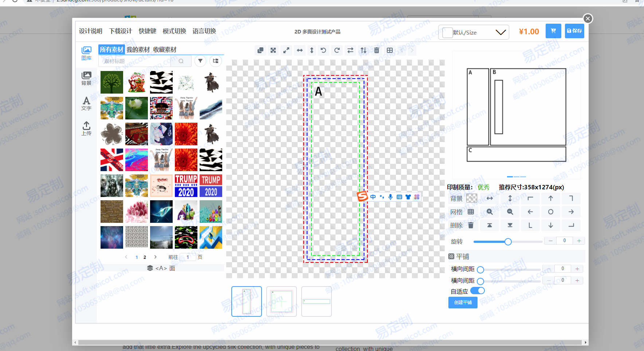
Task: Click the redo icon in toolbar
Action: coord(337,50)
